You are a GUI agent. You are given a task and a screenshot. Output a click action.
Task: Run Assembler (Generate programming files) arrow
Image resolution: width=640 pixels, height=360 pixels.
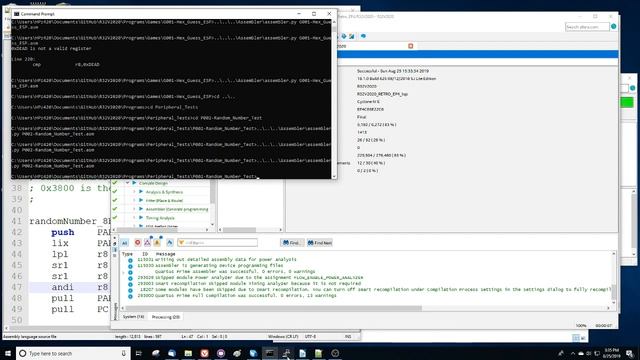141,209
